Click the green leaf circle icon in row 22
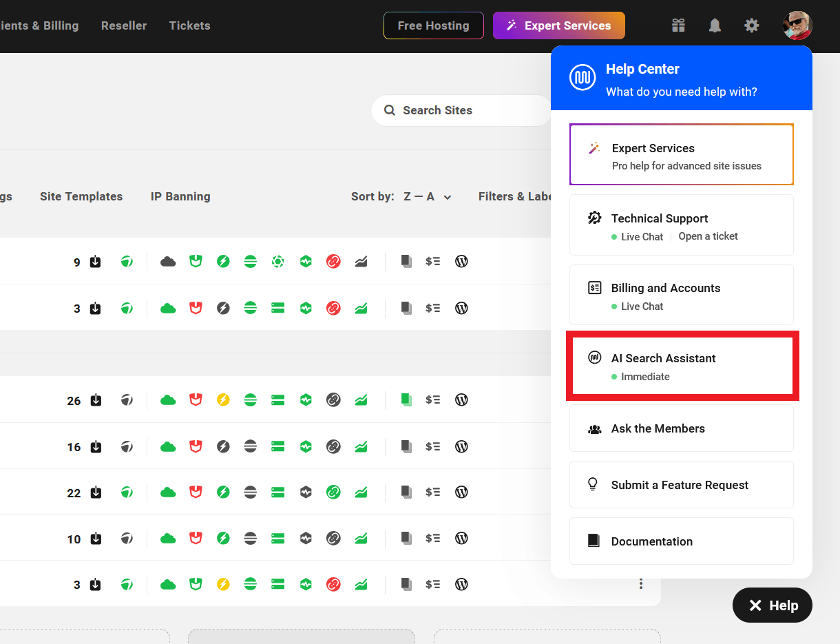This screenshot has width=840, height=644. click(x=127, y=492)
